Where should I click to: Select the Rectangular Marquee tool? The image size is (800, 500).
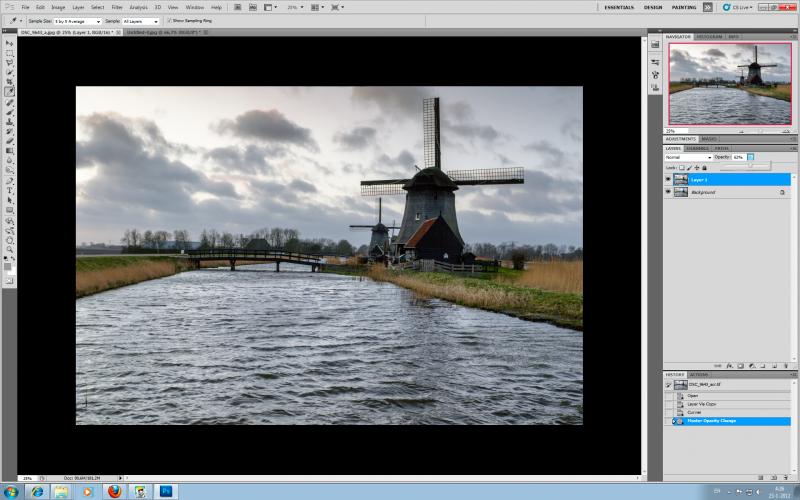pyautogui.click(x=9, y=53)
